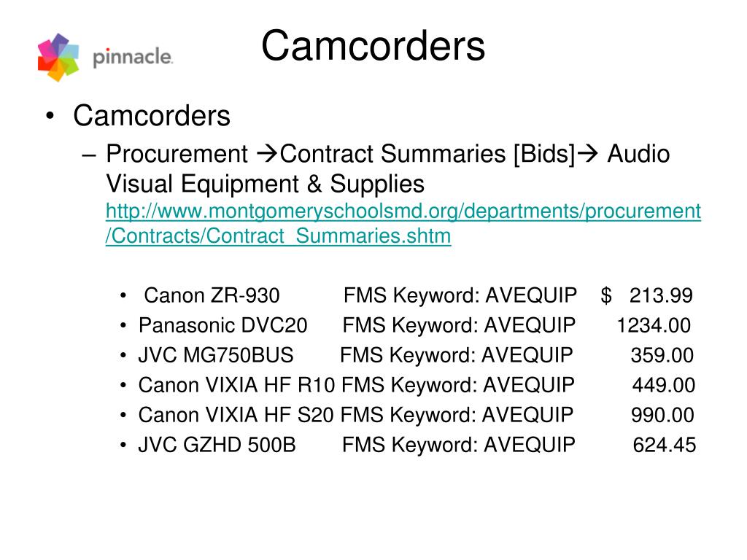The height and width of the screenshot is (560, 747).
Task: Select the JVC MG750BUS item
Action: click(x=216, y=355)
